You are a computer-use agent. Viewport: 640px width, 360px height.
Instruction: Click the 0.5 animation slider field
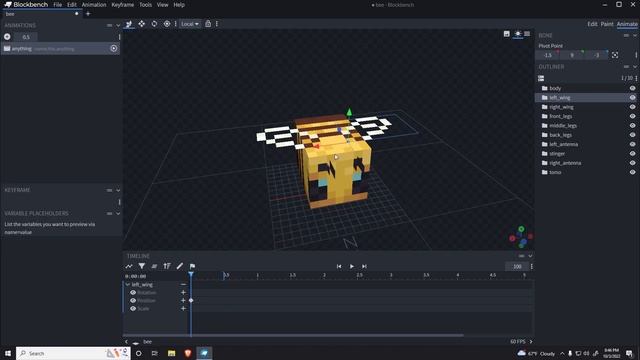26,37
